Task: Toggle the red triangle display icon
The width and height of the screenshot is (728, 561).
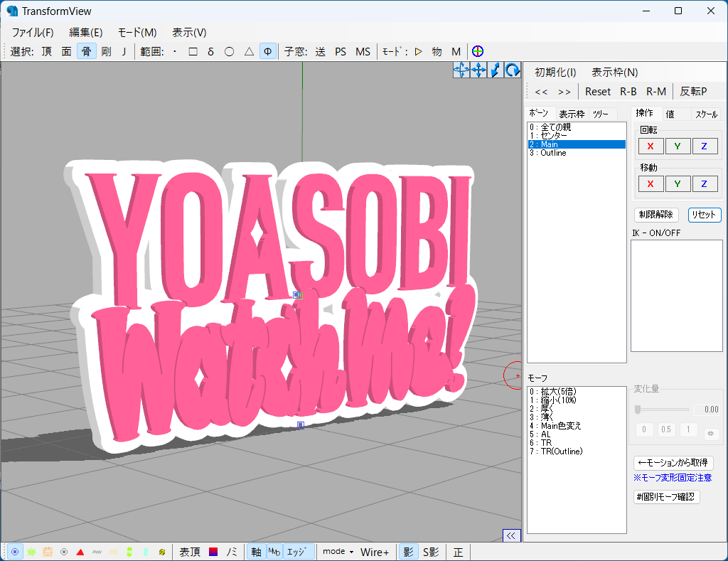Action: tap(80, 552)
